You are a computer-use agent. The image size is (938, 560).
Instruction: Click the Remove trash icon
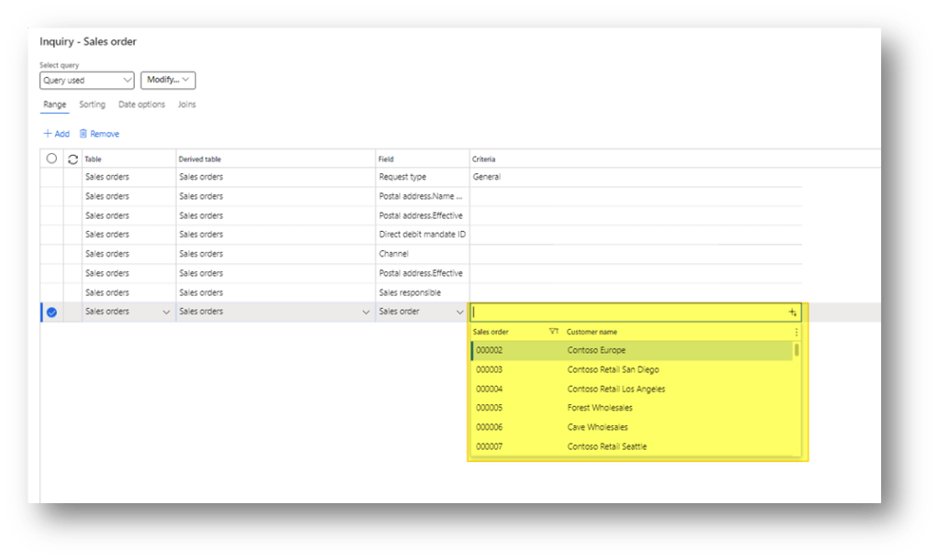pyautogui.click(x=83, y=134)
